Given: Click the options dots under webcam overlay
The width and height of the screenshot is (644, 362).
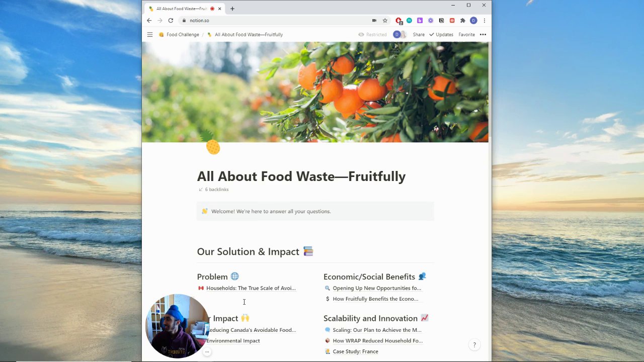Looking at the screenshot, I should click(x=207, y=352).
